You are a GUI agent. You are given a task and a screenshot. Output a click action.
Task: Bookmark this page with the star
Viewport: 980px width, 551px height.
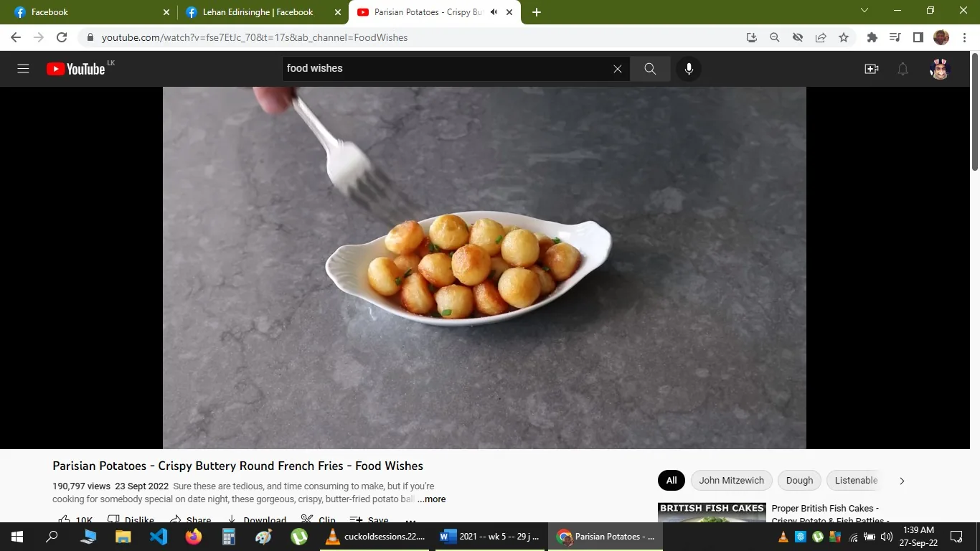tap(843, 37)
